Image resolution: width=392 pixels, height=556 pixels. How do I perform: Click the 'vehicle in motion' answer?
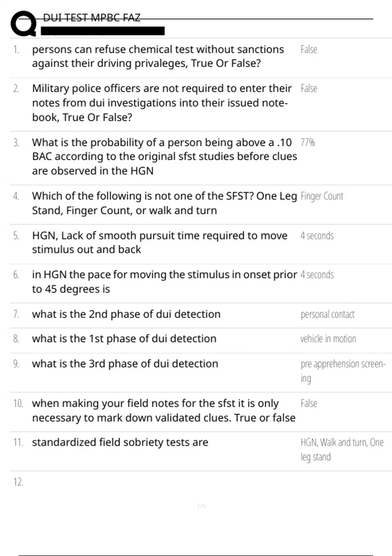click(328, 339)
